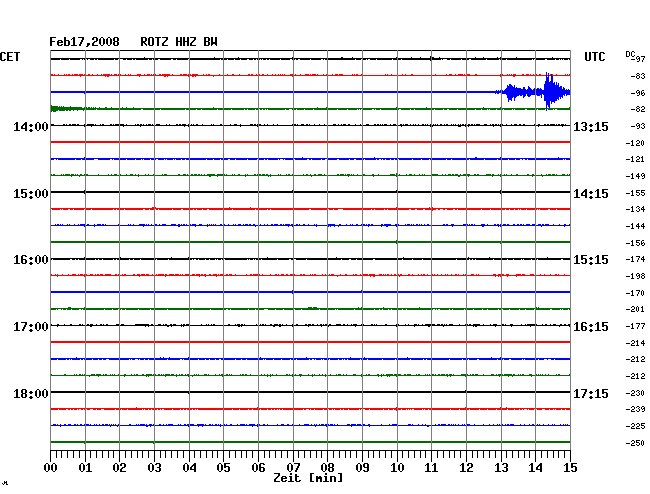Viewport: 650px width, 494px height.
Task: Click the '11' minute label on the time axis
Action: tap(432, 467)
